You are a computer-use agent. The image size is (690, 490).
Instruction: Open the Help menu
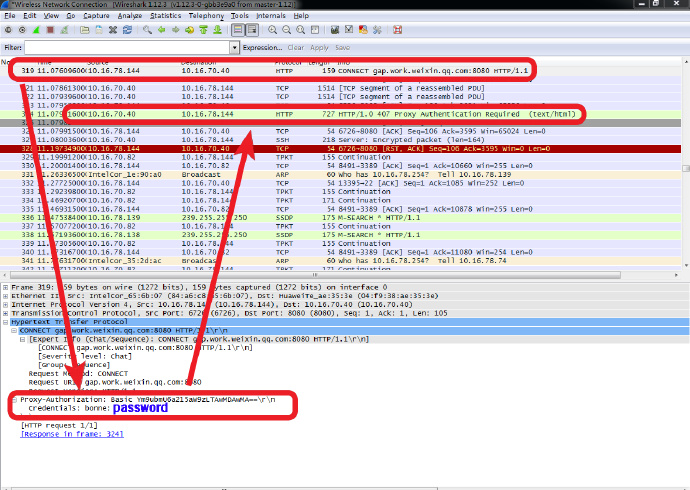point(301,15)
